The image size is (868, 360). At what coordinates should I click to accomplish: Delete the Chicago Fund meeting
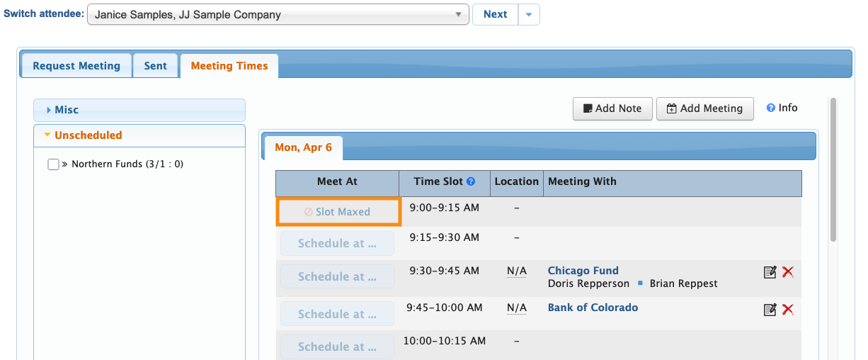point(788,272)
